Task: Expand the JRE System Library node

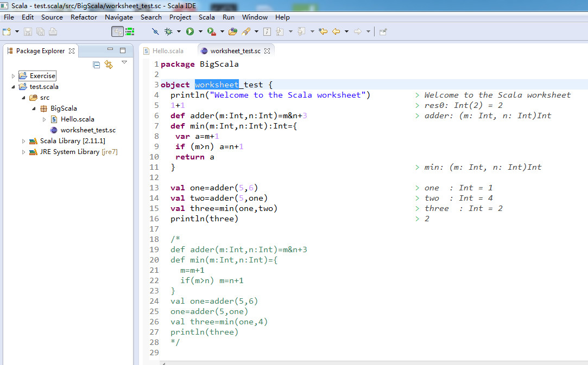Action: (x=23, y=152)
